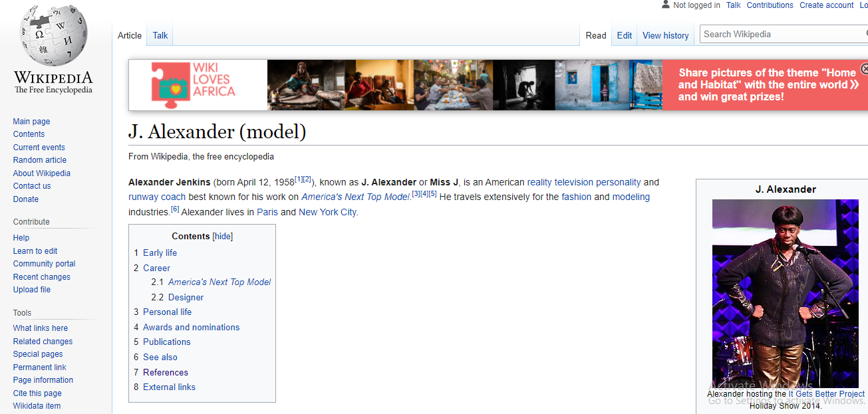Jump to Publications section
The image size is (868, 414).
166,342
